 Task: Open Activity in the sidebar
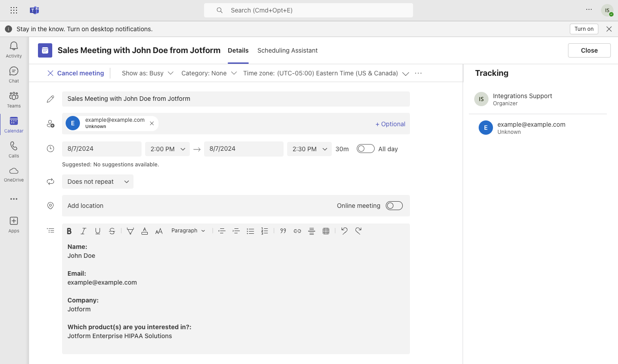click(x=14, y=50)
